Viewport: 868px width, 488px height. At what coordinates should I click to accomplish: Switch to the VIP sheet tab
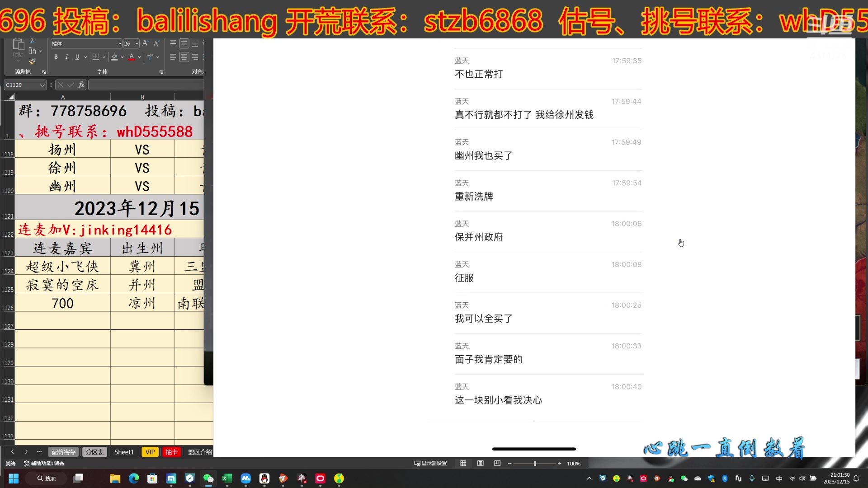pos(150,452)
